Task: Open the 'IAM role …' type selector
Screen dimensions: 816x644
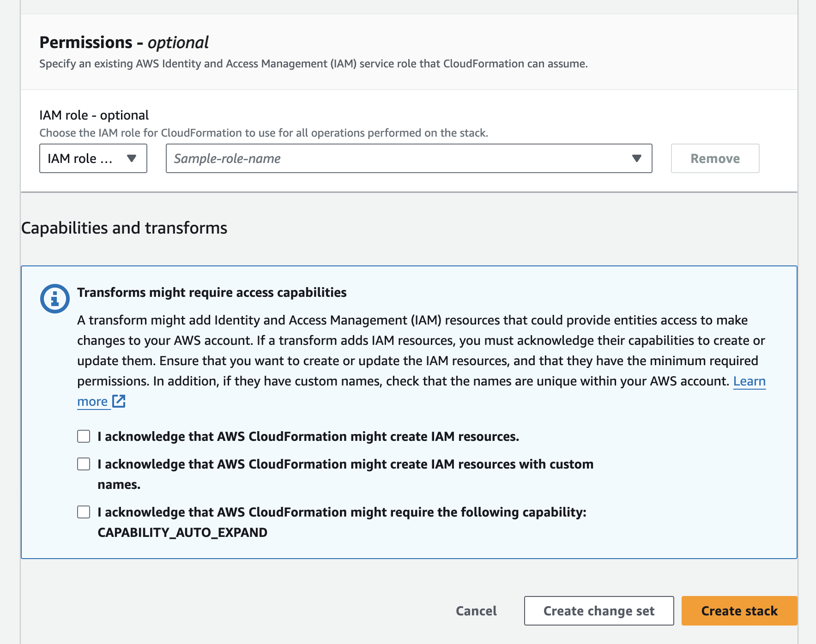Action: coord(93,158)
